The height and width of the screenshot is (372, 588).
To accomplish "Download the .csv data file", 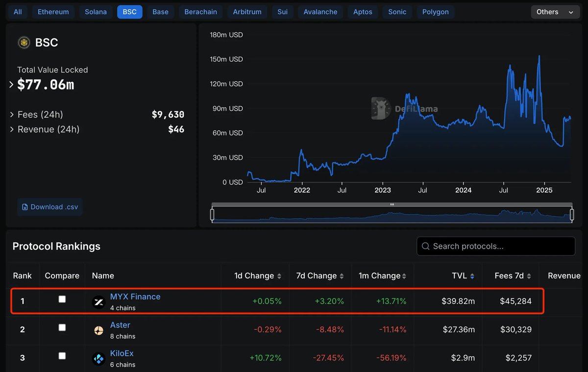I will coord(49,207).
